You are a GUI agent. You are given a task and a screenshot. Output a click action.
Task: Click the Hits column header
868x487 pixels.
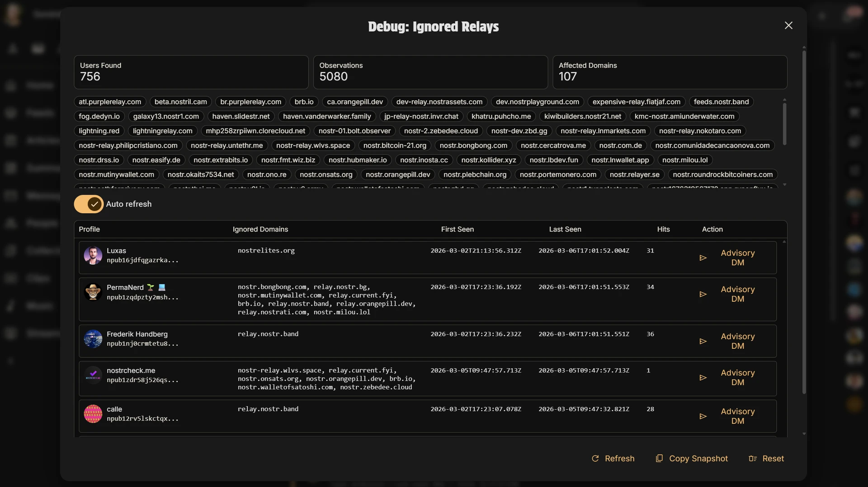point(663,229)
